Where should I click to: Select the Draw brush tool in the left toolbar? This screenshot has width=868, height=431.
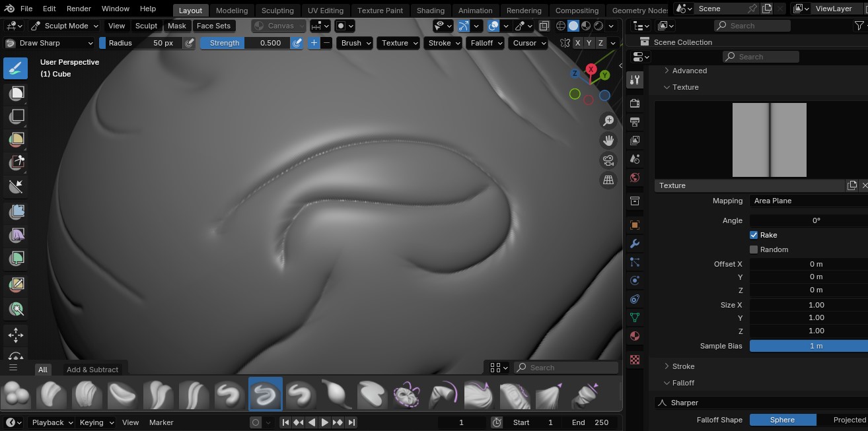16,68
